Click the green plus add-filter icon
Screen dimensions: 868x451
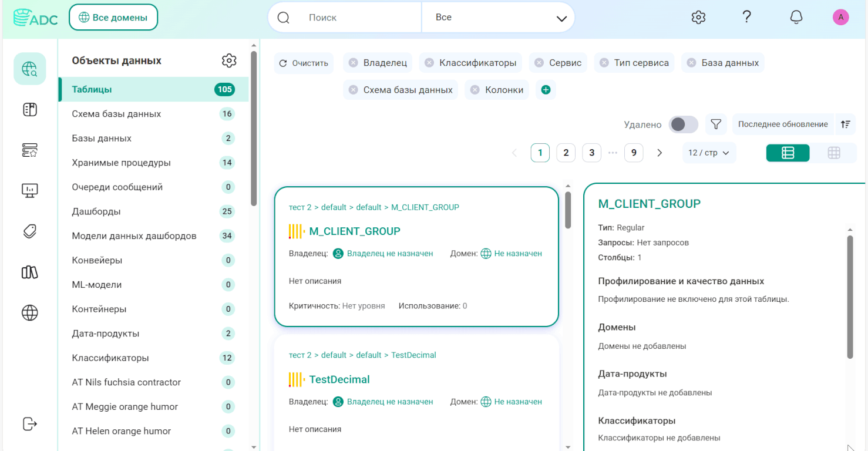tap(546, 90)
